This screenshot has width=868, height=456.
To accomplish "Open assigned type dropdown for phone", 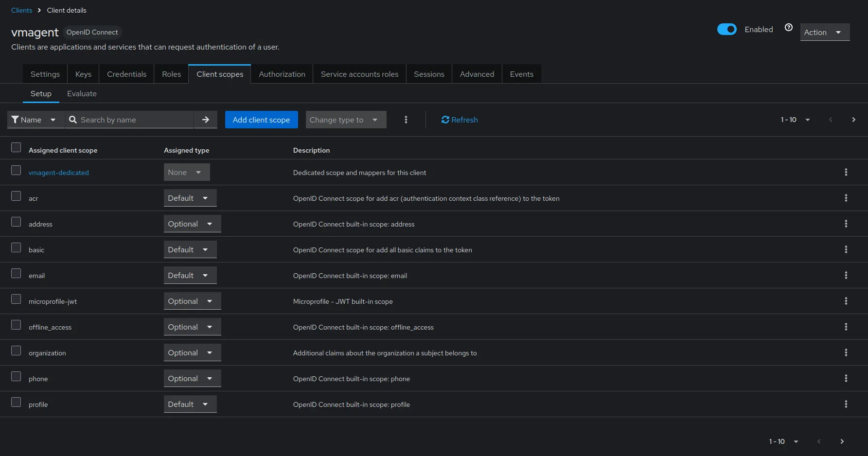I will 192,378.
